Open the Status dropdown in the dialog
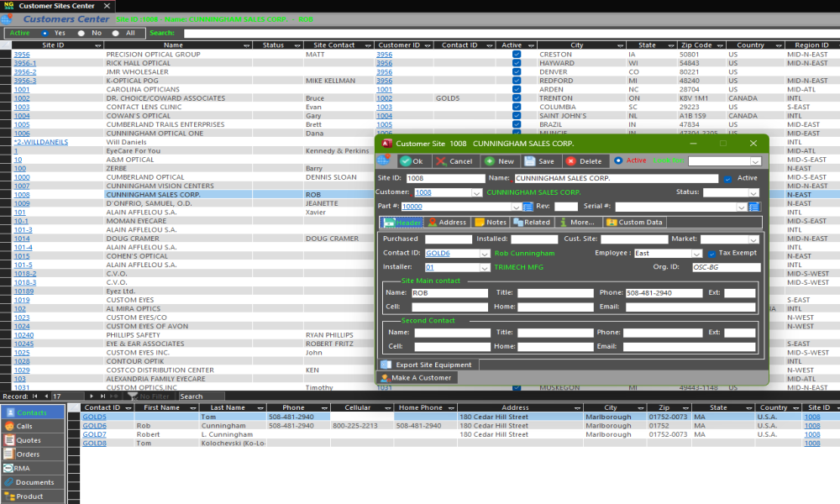The height and width of the screenshot is (504, 840). [x=753, y=192]
